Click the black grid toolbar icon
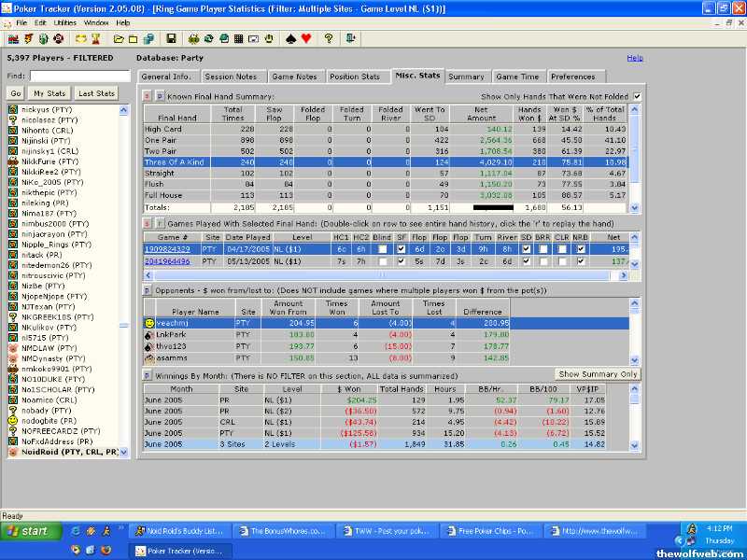 [239, 39]
